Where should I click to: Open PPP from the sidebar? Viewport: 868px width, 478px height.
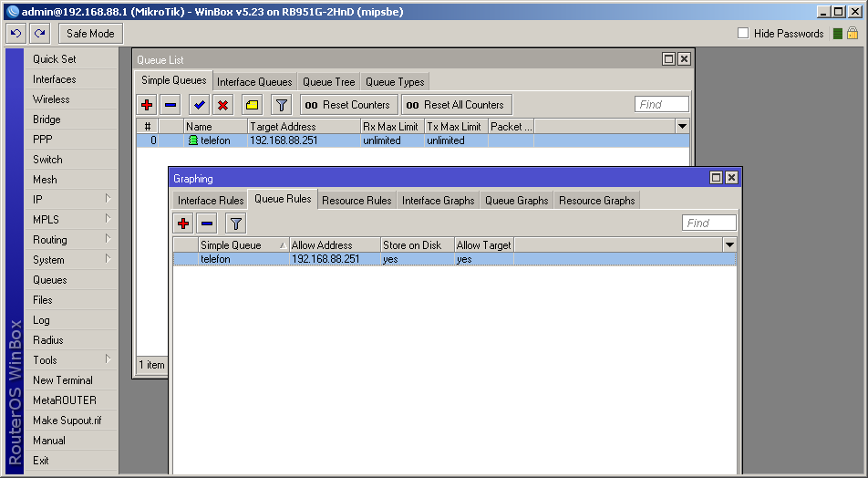click(71, 139)
